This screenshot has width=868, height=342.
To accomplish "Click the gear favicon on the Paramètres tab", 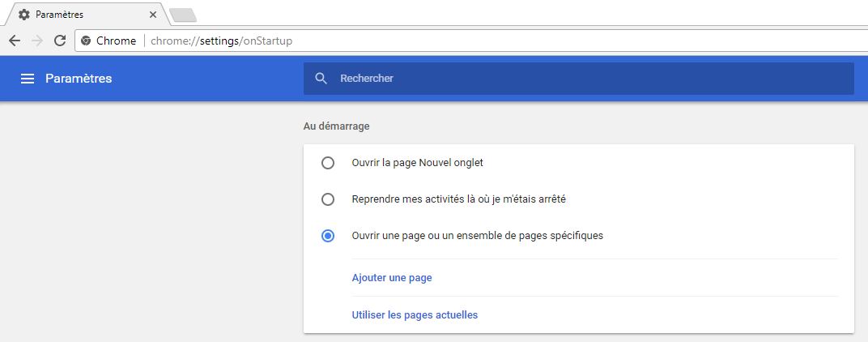I will pyautogui.click(x=24, y=15).
